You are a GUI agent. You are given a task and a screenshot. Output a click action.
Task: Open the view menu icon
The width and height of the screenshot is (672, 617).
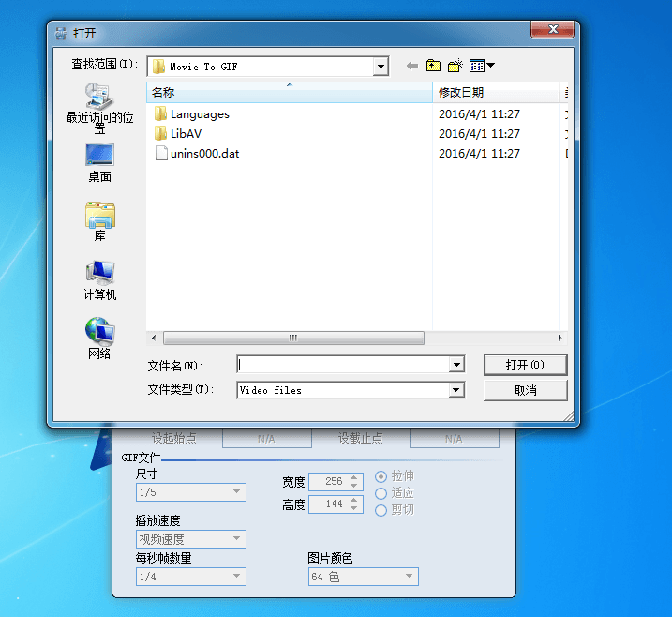[482, 66]
